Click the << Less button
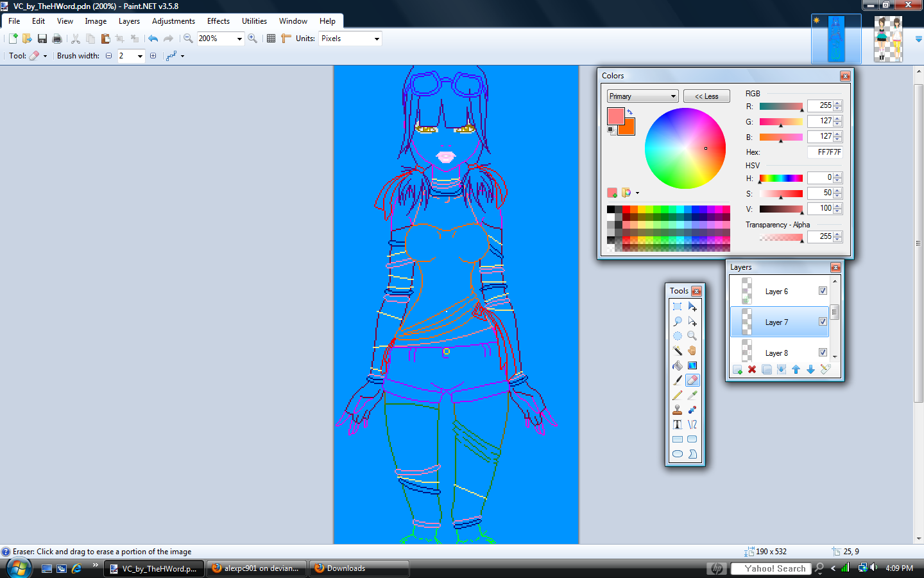The height and width of the screenshot is (578, 924). pyautogui.click(x=706, y=96)
